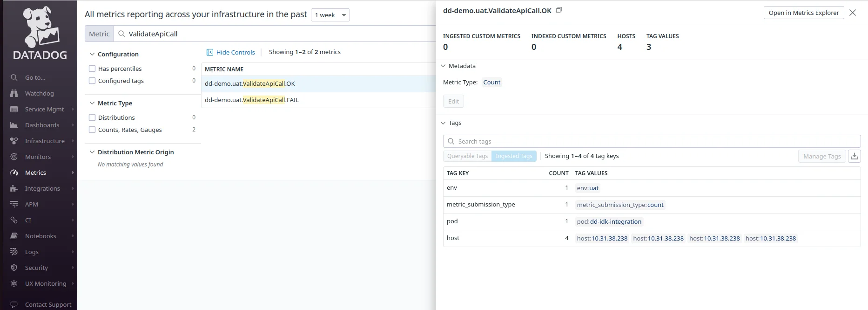The width and height of the screenshot is (868, 310).
Task: Click the metric_submission_type:count tag value
Action: click(620, 205)
